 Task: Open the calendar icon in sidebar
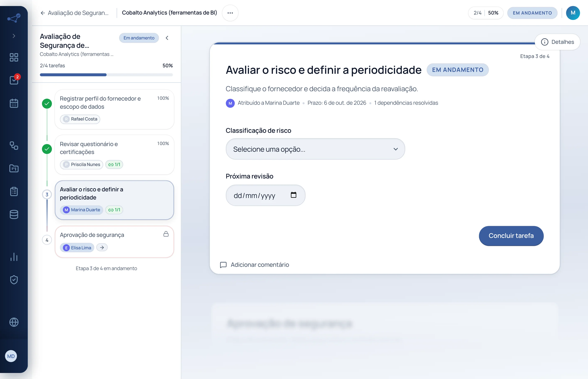[14, 103]
